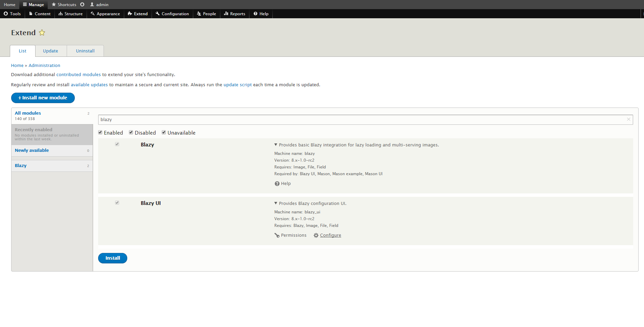
Task: Click the Configure gear icon for Blazy UI
Action: click(x=316, y=235)
